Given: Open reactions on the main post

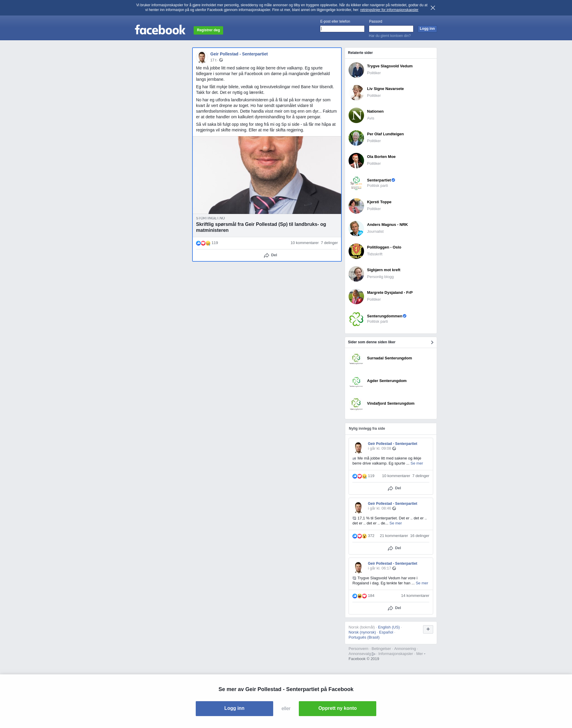Looking at the screenshot, I should (x=207, y=243).
